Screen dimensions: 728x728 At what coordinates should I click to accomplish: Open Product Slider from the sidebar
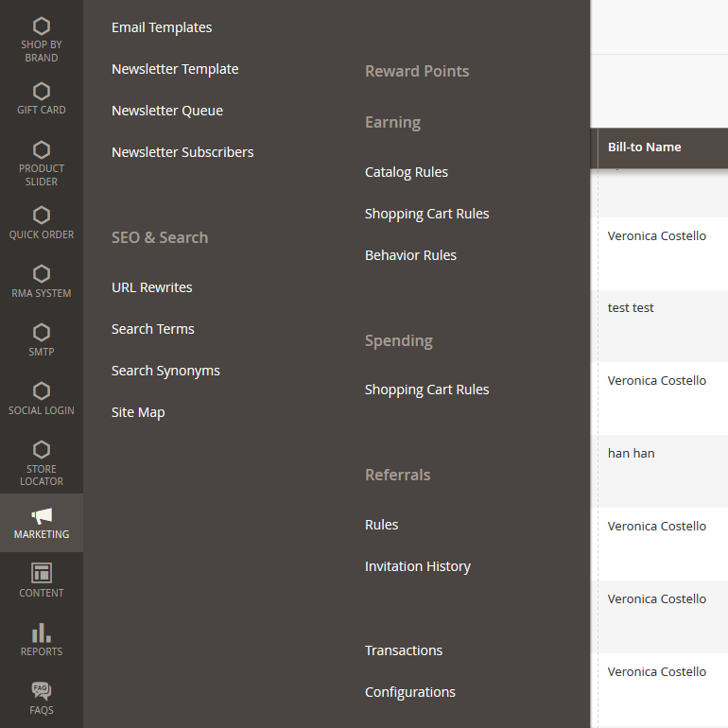42,163
